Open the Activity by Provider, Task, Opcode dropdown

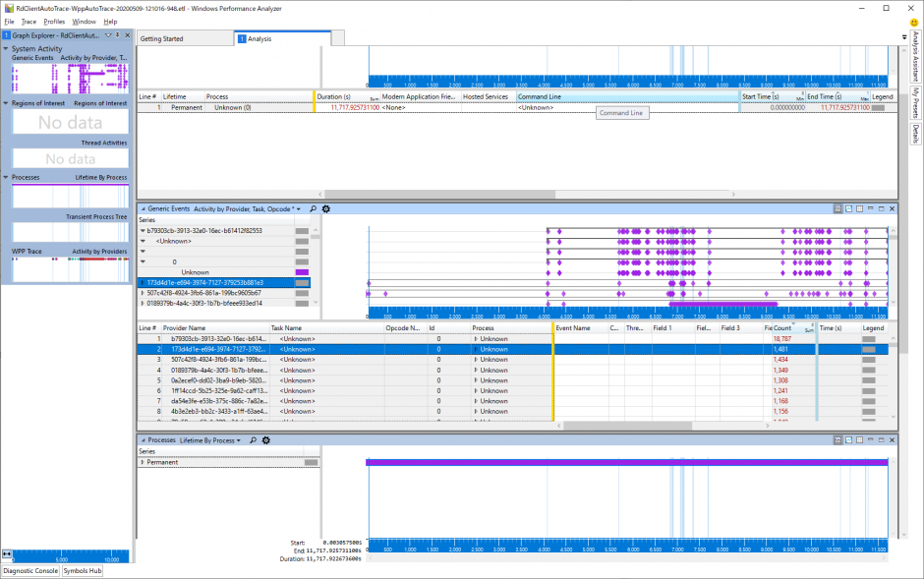point(299,208)
